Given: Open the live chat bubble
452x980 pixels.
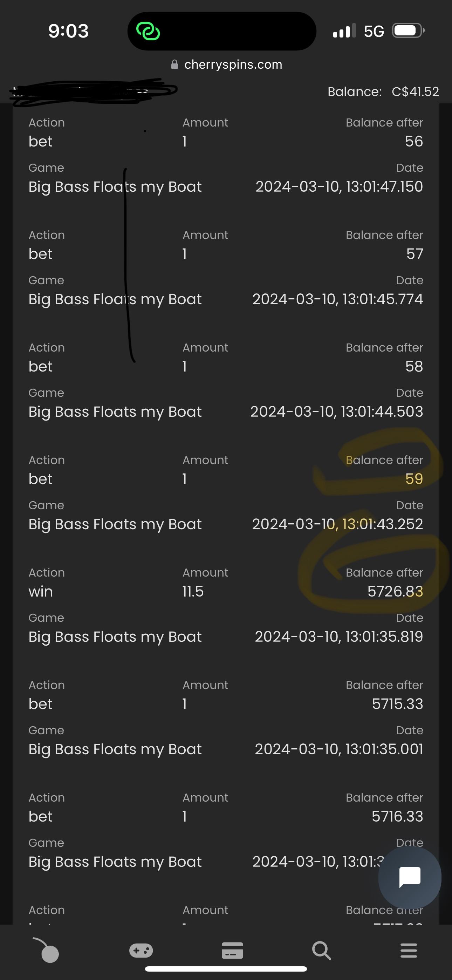Looking at the screenshot, I should pos(410,877).
